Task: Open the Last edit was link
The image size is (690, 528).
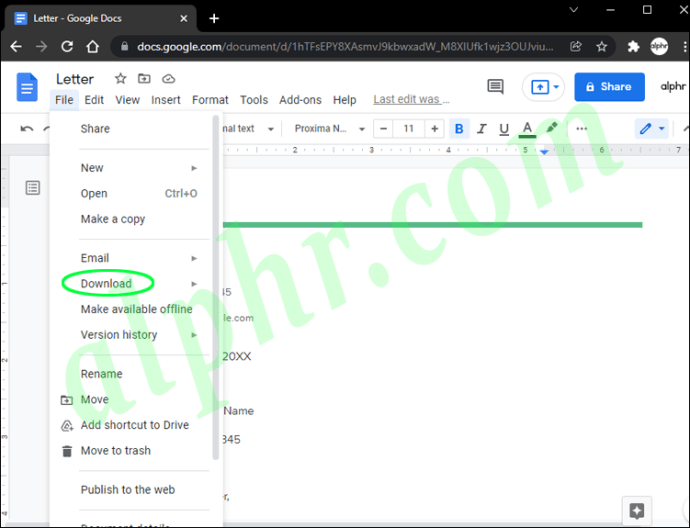Action: click(411, 99)
